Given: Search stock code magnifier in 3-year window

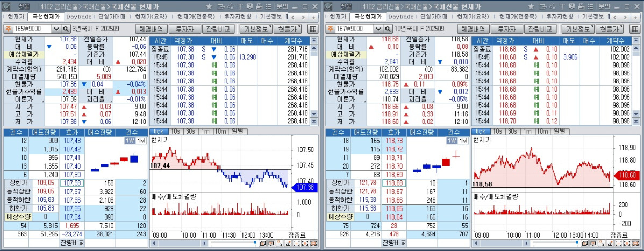Looking at the screenshot, I should pyautogui.click(x=66, y=29).
